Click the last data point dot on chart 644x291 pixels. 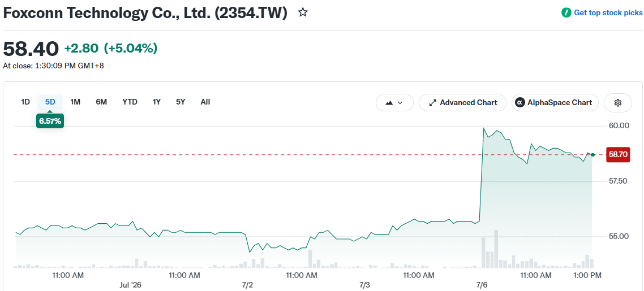coord(593,154)
